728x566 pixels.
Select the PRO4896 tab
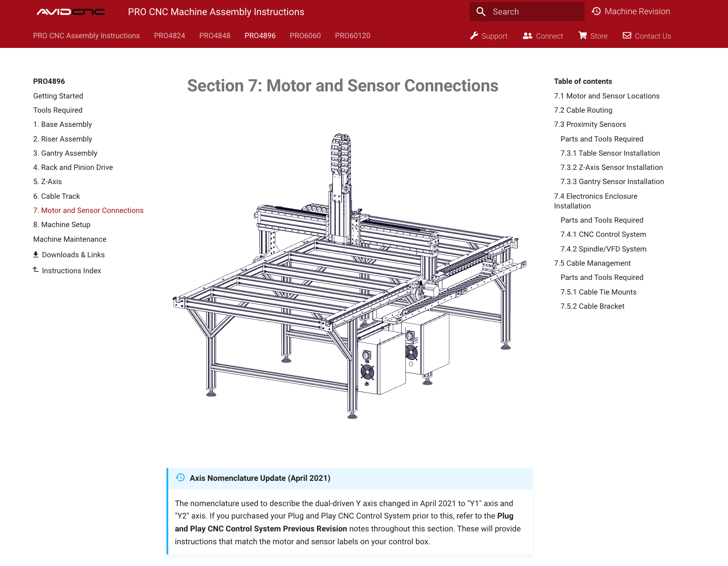pyautogui.click(x=260, y=35)
